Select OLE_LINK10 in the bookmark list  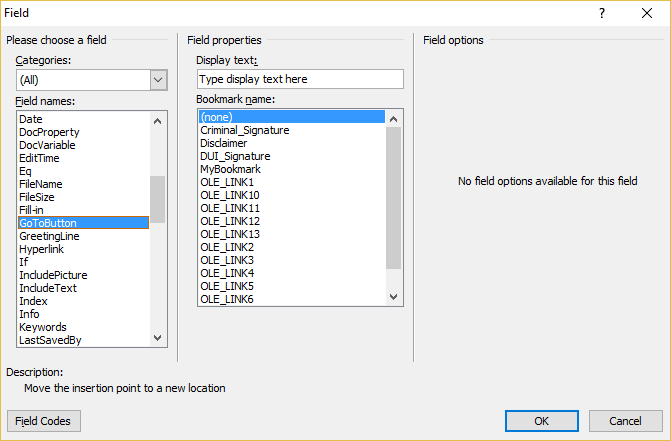(x=230, y=195)
